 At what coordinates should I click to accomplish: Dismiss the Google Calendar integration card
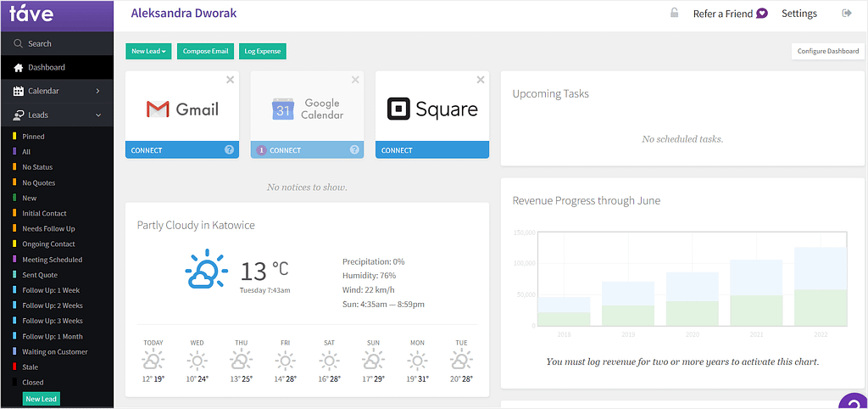pos(355,80)
